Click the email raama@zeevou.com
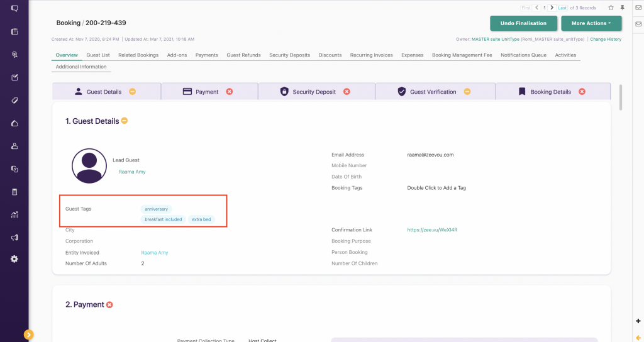The width and height of the screenshot is (644, 342). pyautogui.click(x=430, y=155)
